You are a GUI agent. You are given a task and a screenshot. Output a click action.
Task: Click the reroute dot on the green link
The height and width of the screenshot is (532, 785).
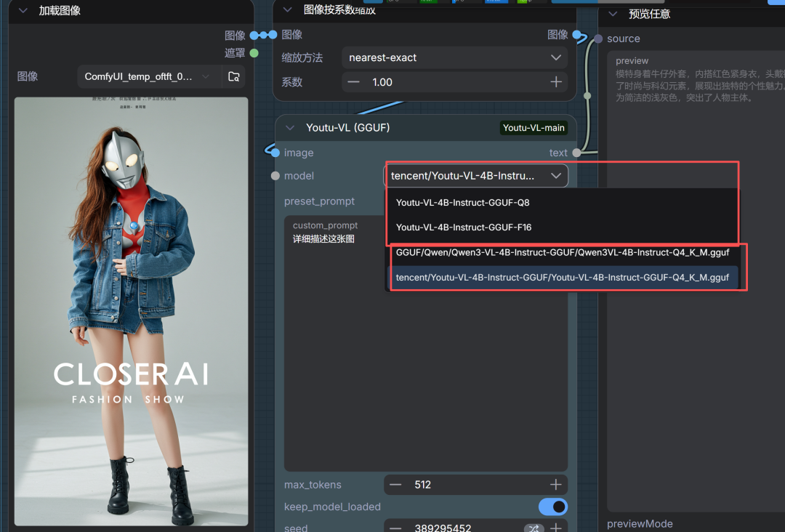click(x=587, y=96)
